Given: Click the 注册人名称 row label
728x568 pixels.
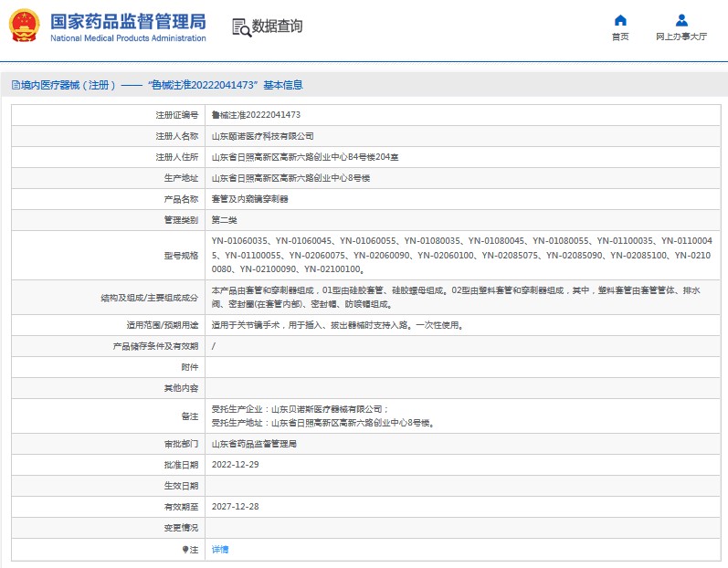Looking at the screenshot, I should (177, 136).
